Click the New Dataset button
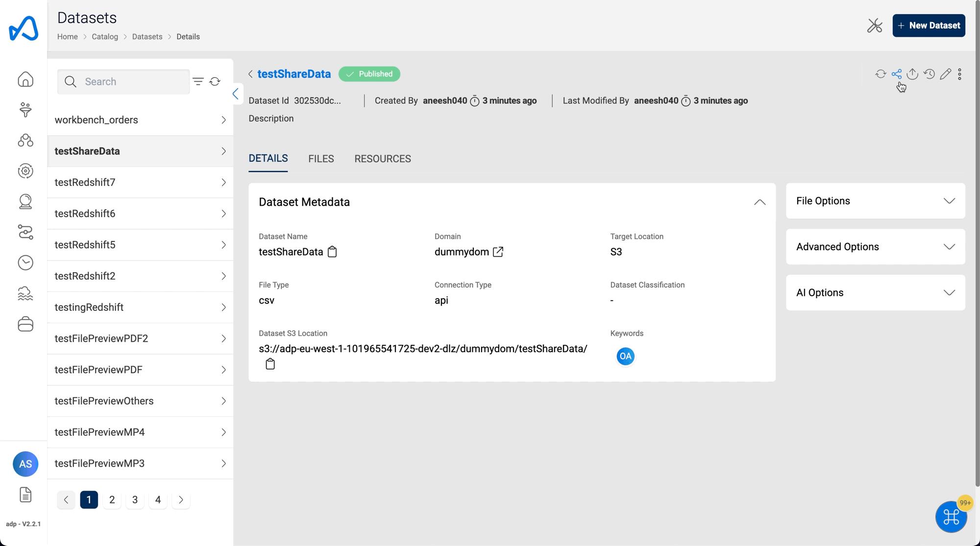Viewport: 980px width, 546px height. (929, 25)
